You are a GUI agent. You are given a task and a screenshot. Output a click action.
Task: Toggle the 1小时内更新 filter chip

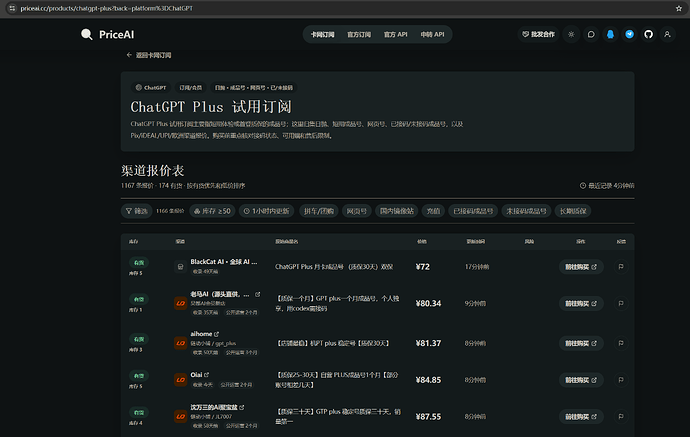pos(267,211)
